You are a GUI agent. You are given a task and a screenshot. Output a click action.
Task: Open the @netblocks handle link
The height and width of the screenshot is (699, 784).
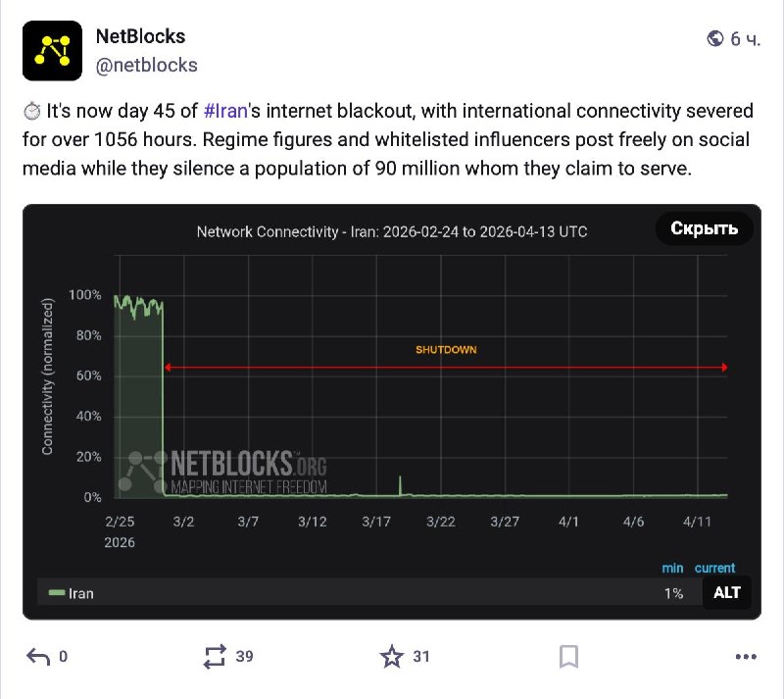[146, 65]
